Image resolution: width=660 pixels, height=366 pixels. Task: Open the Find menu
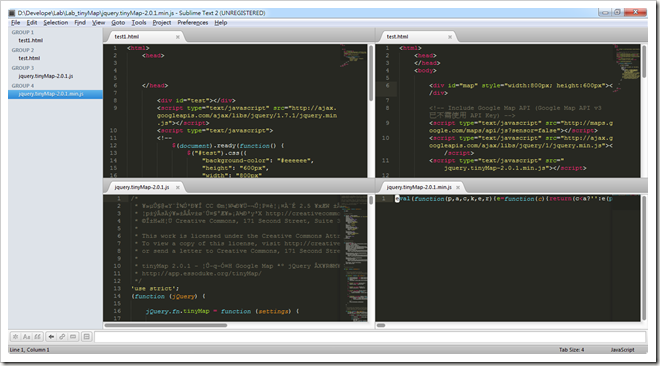[x=80, y=23]
